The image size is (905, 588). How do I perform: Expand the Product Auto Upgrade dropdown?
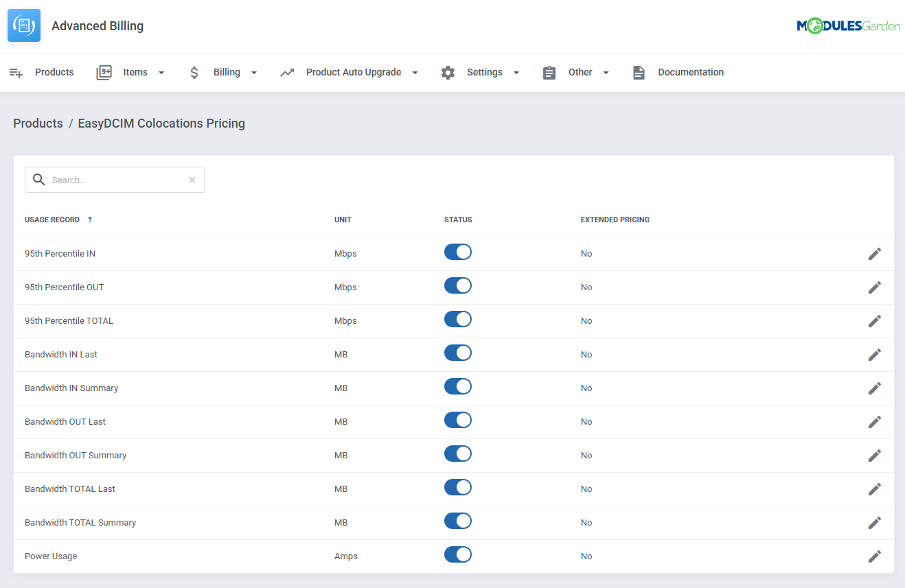(415, 71)
